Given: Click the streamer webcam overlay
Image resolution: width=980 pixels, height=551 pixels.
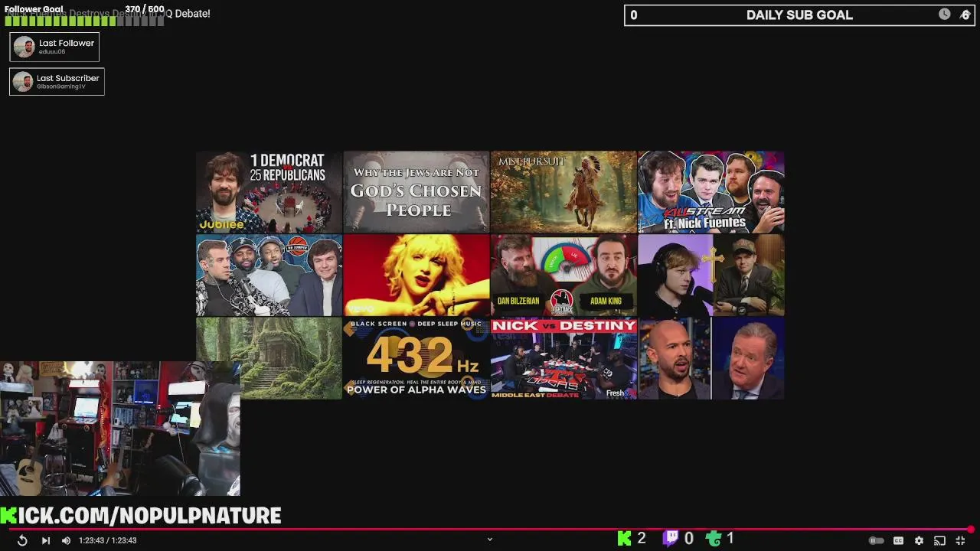Looking at the screenshot, I should click(x=120, y=429).
